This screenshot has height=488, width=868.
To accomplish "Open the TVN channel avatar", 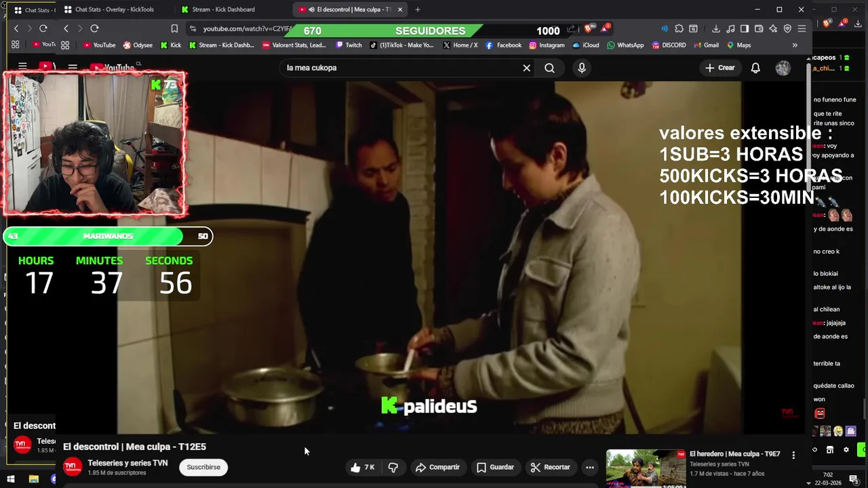I will point(73,467).
